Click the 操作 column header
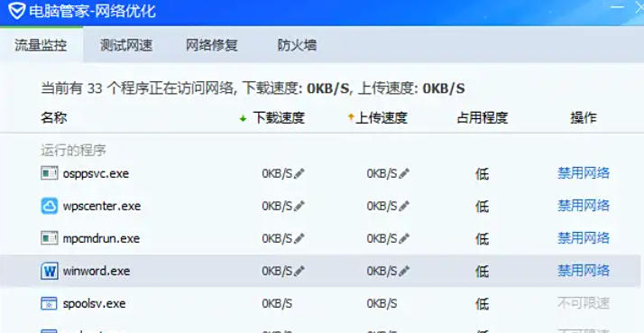The width and height of the screenshot is (644, 333). [x=584, y=118]
